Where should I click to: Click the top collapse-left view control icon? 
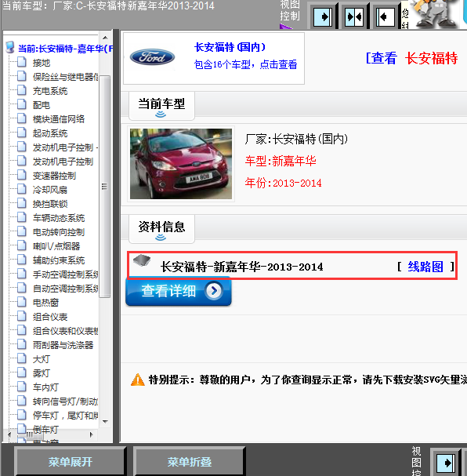point(386,17)
